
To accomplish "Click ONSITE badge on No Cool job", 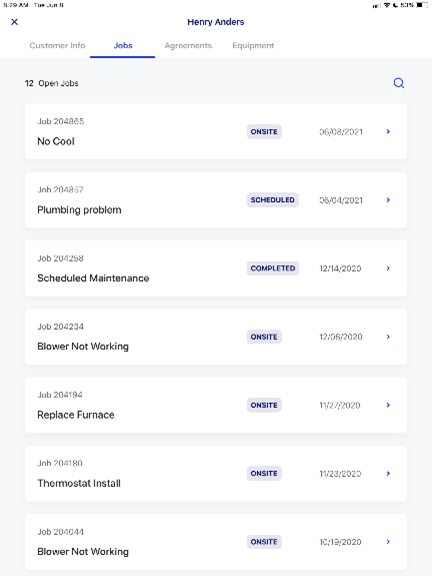I will pyautogui.click(x=264, y=132).
